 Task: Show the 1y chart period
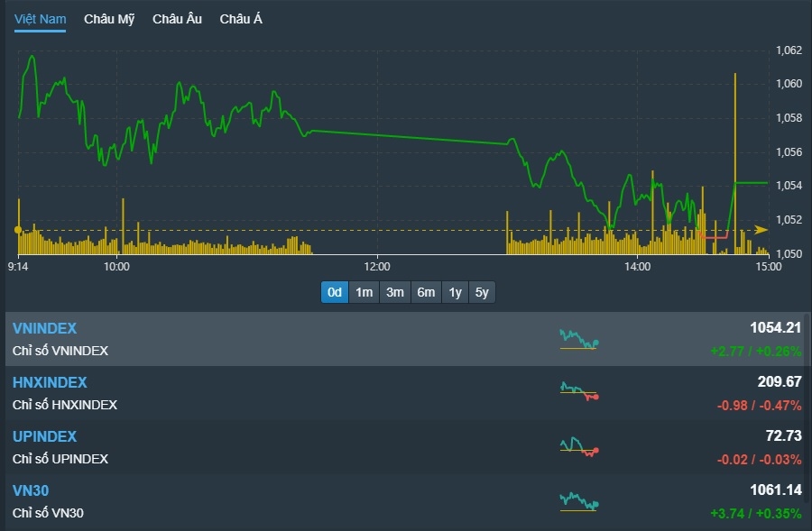click(x=456, y=292)
